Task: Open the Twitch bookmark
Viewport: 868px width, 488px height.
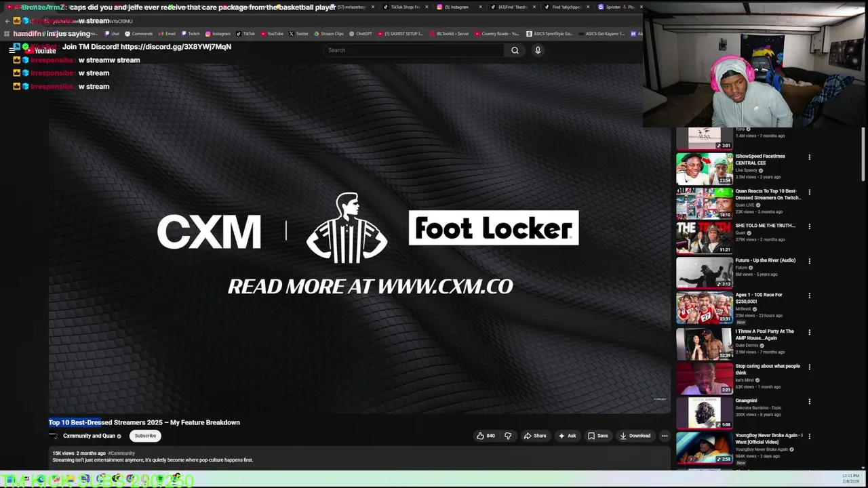Action: pyautogui.click(x=191, y=34)
